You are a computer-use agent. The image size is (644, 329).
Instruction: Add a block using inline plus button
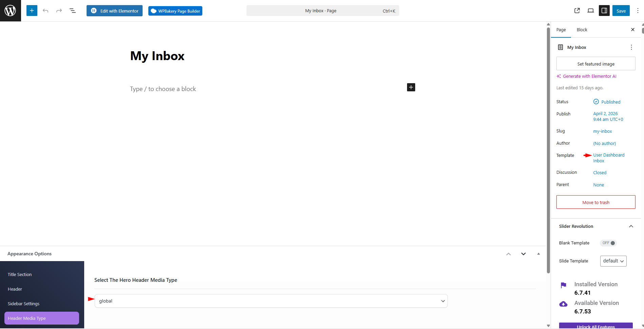click(x=411, y=88)
